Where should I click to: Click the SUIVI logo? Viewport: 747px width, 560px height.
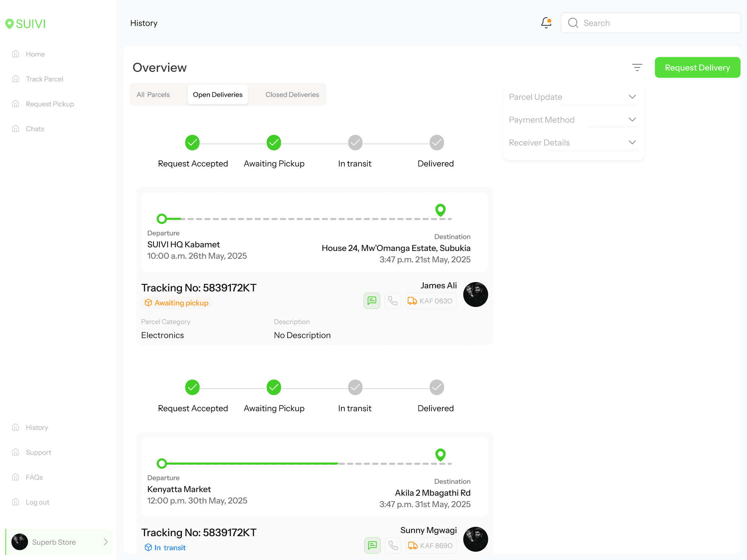coord(26,24)
